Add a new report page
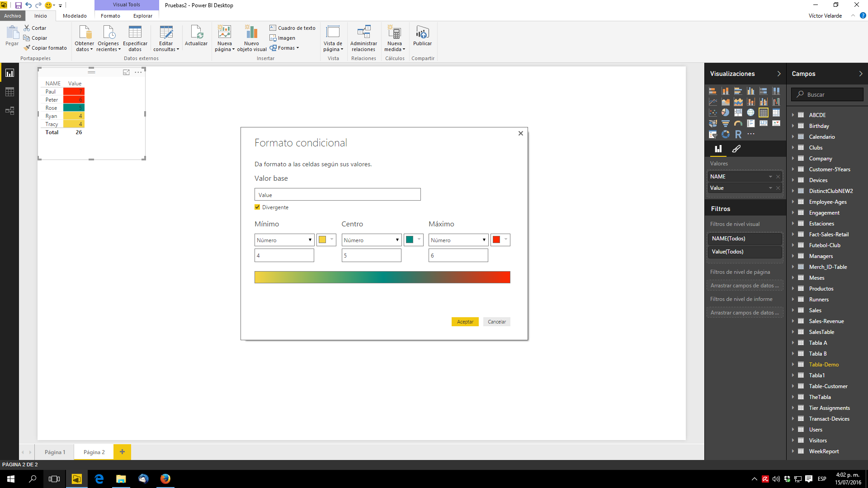868x488 pixels. pyautogui.click(x=122, y=452)
